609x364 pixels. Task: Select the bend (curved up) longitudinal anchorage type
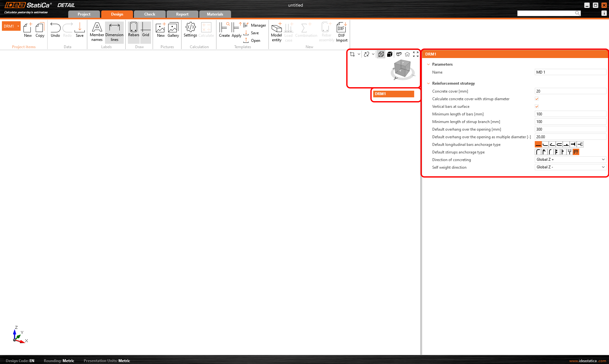545,145
